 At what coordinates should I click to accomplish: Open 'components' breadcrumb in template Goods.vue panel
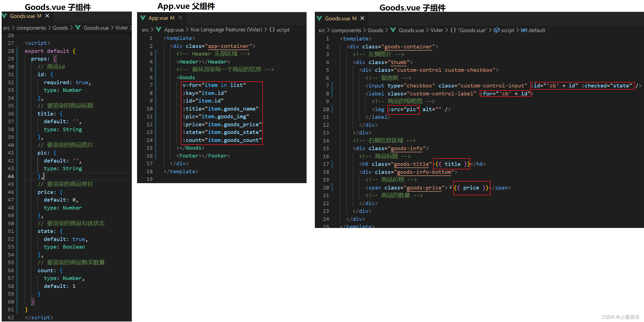[346, 30]
